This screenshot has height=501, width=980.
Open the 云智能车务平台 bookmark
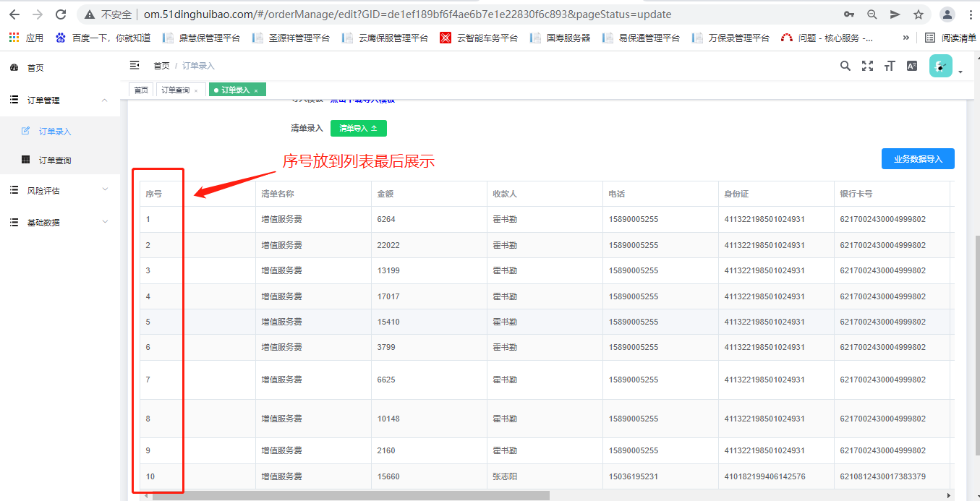pyautogui.click(x=480, y=38)
